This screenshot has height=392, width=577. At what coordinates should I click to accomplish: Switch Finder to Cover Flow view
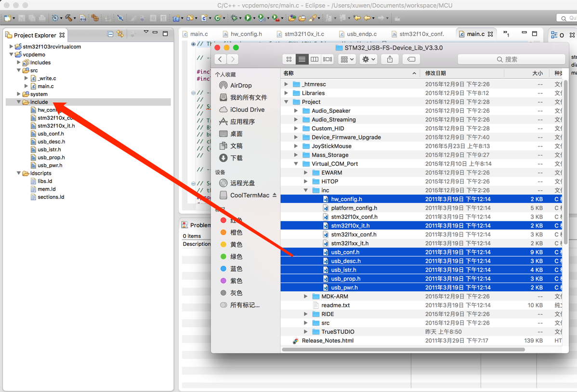tap(328, 59)
